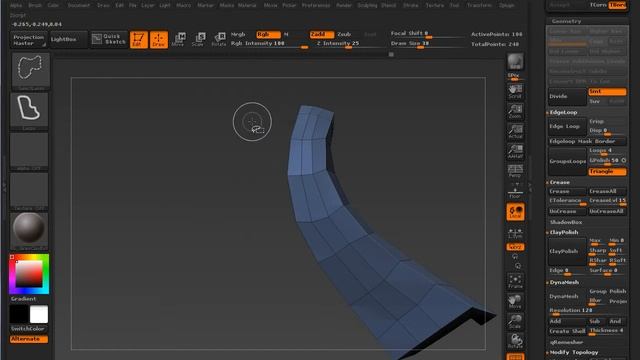640x360 pixels.
Task: Select the Scale transform tool in top shelf
Action: [x=199, y=40]
